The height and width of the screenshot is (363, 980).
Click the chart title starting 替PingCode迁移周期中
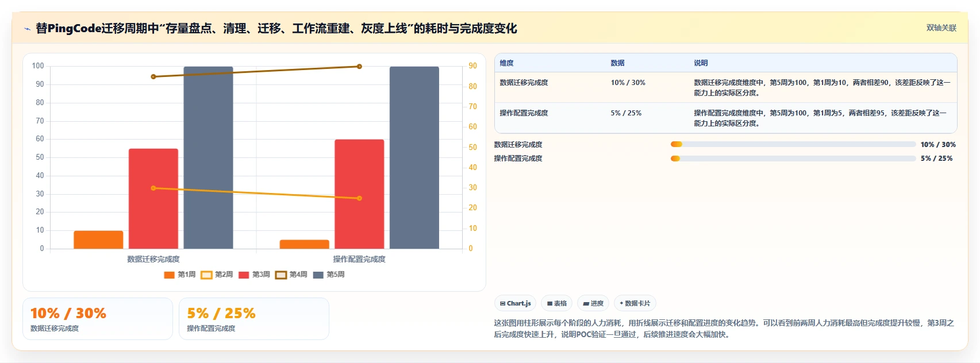click(276, 28)
